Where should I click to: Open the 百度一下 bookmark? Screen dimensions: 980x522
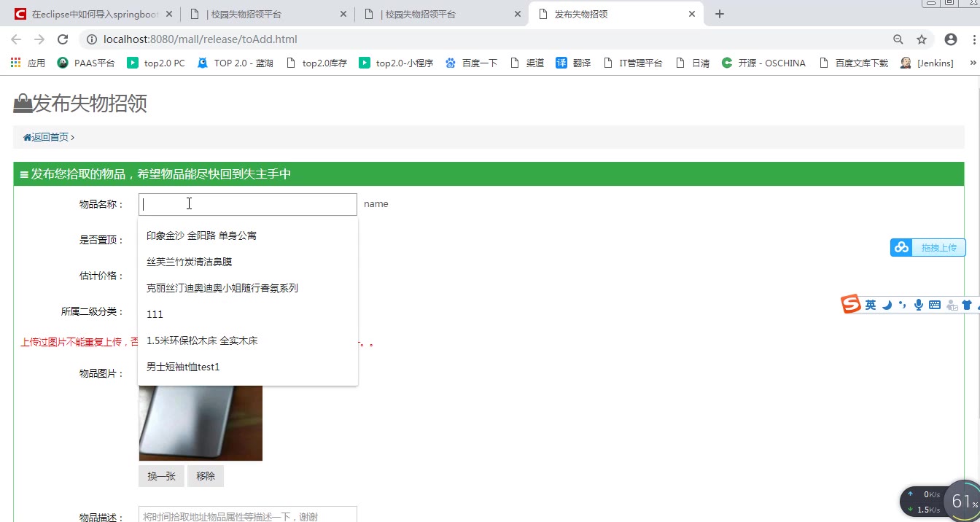coord(472,63)
